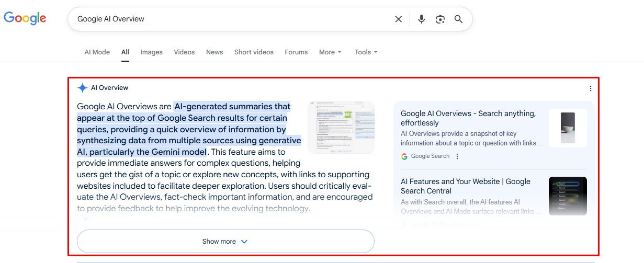Viewport: 644px width, 263px height.
Task: Switch to the News tab
Action: [x=214, y=52]
